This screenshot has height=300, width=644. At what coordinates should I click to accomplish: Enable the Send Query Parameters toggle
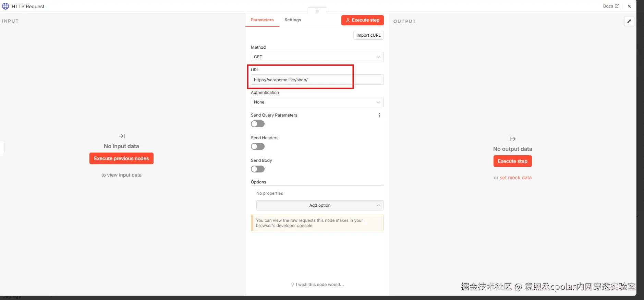[x=258, y=124]
